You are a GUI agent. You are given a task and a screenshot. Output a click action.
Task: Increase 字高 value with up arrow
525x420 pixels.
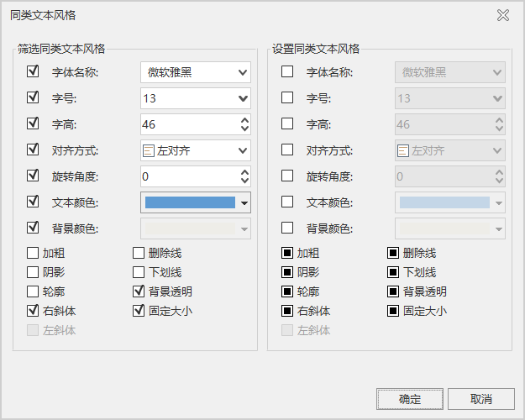tap(244, 120)
